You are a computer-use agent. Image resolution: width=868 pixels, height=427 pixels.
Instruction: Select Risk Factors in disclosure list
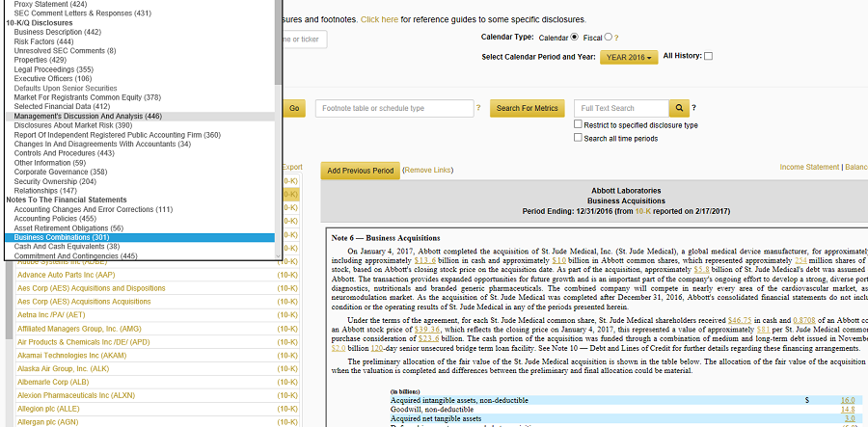pyautogui.click(x=43, y=41)
